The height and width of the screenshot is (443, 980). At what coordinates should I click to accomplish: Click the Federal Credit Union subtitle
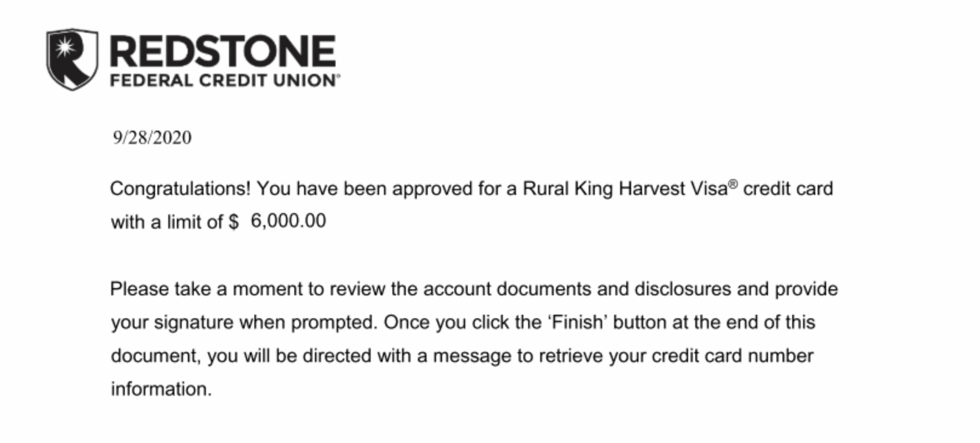point(225,80)
